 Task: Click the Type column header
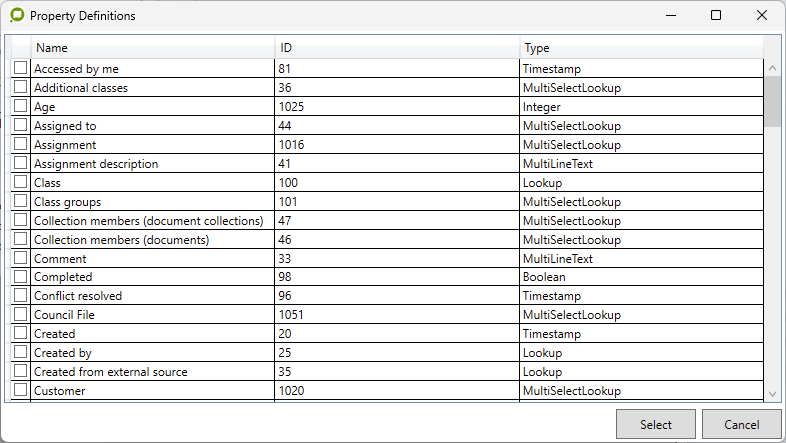(x=641, y=48)
